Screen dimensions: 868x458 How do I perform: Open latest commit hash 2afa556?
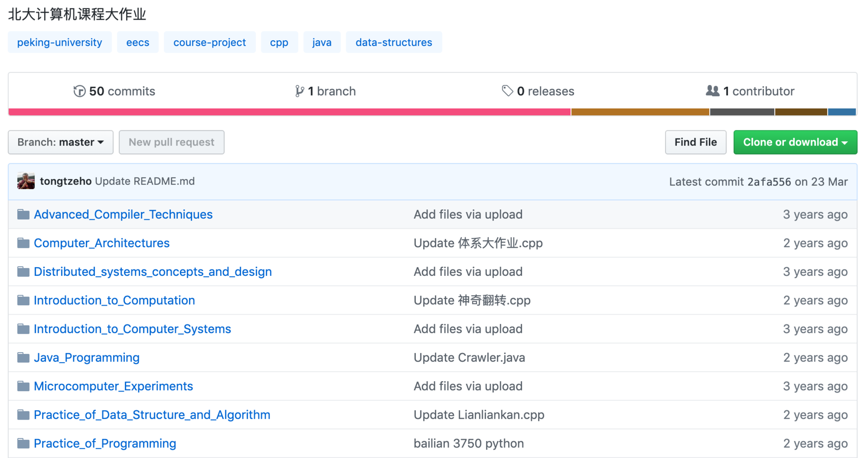pos(769,182)
